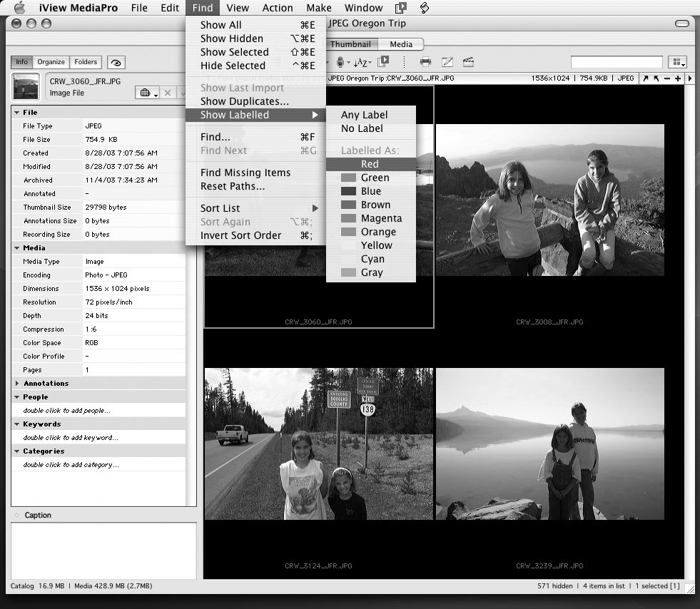Select the Red label

[x=371, y=164]
